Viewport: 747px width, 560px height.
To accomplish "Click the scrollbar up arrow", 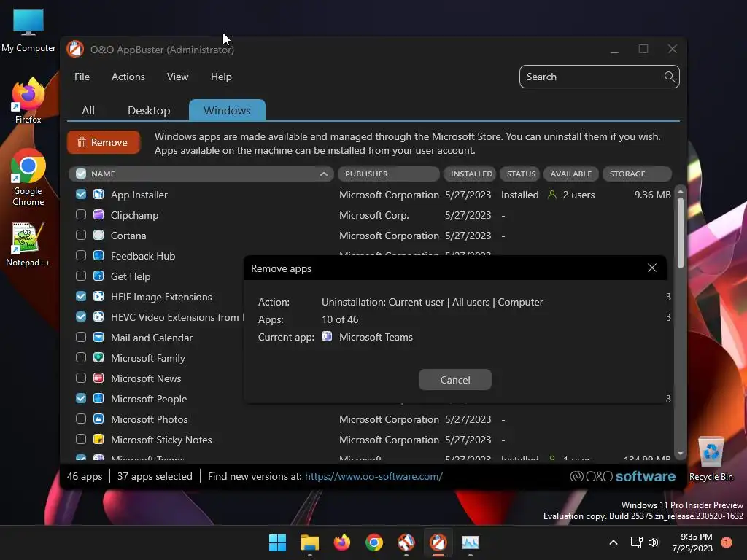I will click(x=681, y=191).
